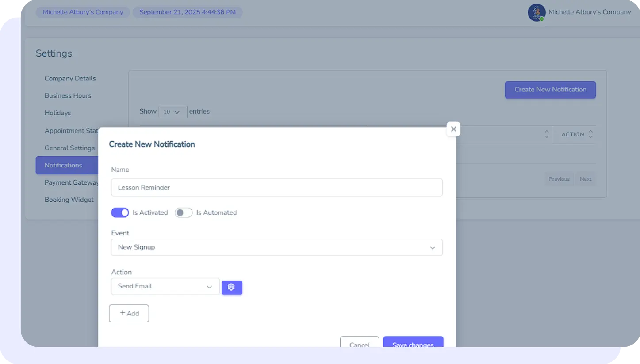
Task: Open the Booking Widget settings
Action: click(x=69, y=200)
